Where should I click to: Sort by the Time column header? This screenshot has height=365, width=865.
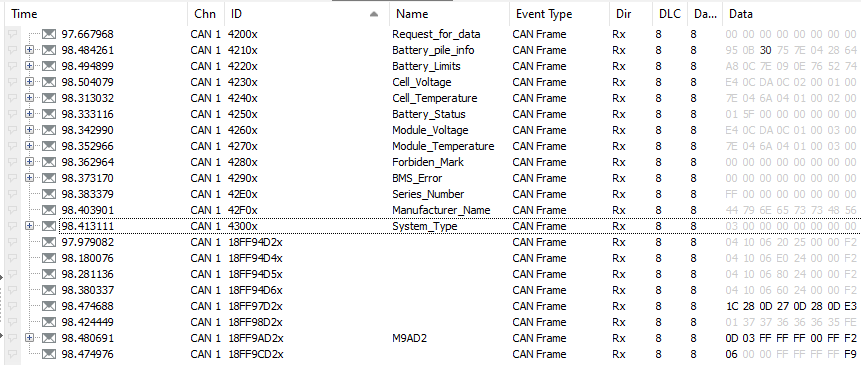pos(95,14)
